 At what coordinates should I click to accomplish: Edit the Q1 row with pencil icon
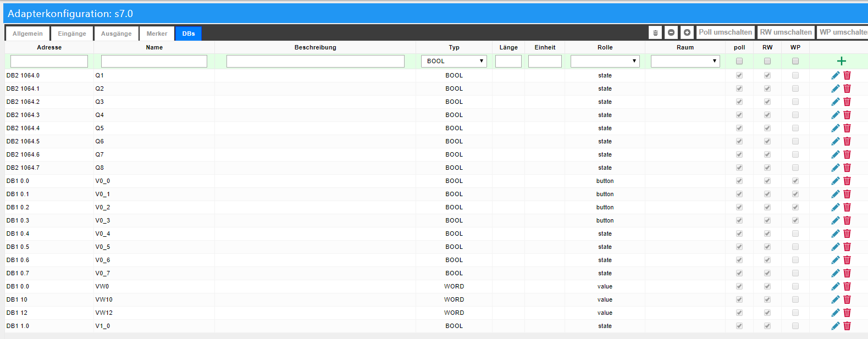click(836, 75)
